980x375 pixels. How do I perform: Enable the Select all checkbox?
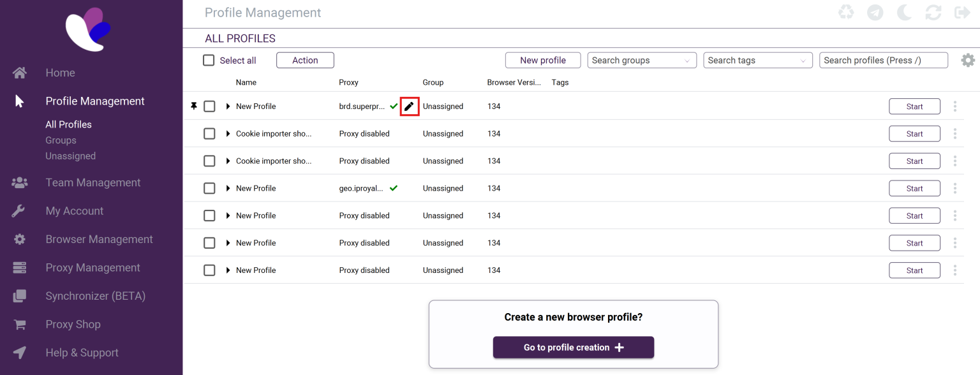click(x=209, y=60)
